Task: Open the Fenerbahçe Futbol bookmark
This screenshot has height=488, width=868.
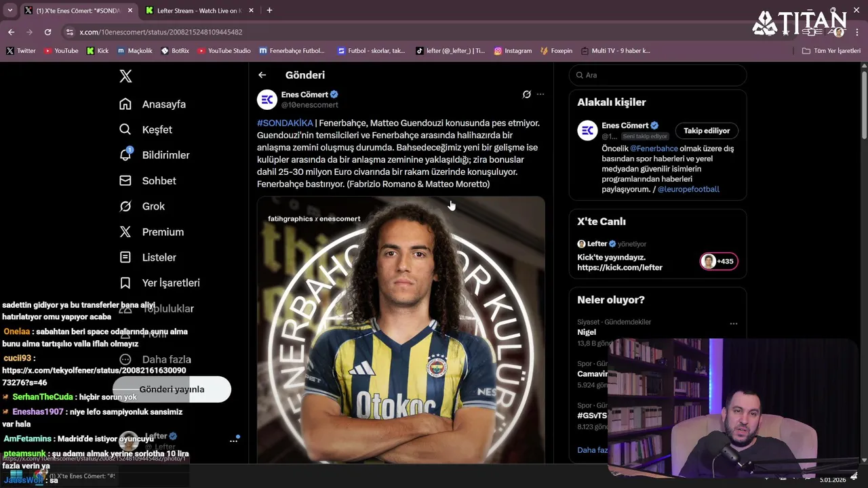Action: 292,51
